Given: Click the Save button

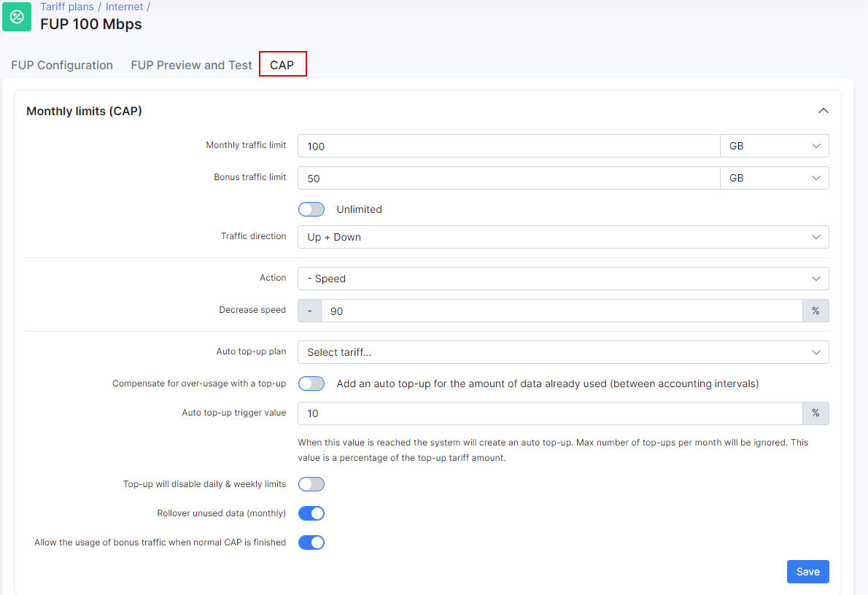Looking at the screenshot, I should point(807,572).
